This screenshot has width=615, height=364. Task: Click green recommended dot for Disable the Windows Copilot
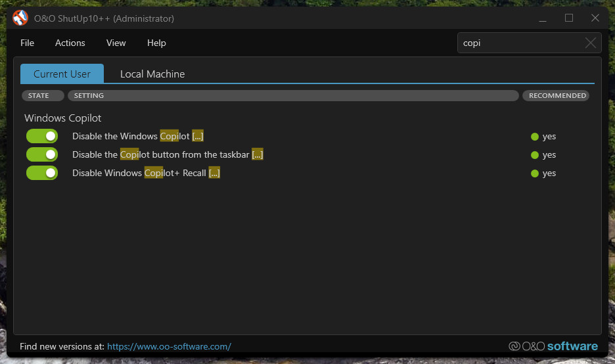[x=535, y=137]
